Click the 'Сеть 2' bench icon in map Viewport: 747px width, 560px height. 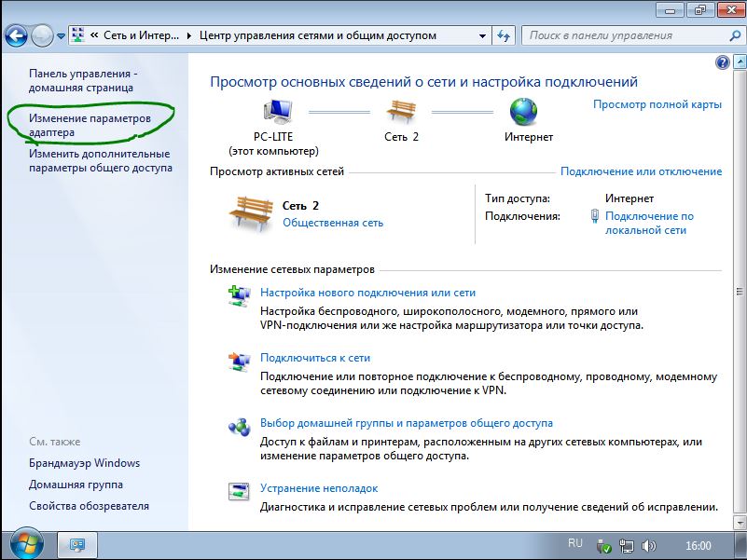[401, 112]
